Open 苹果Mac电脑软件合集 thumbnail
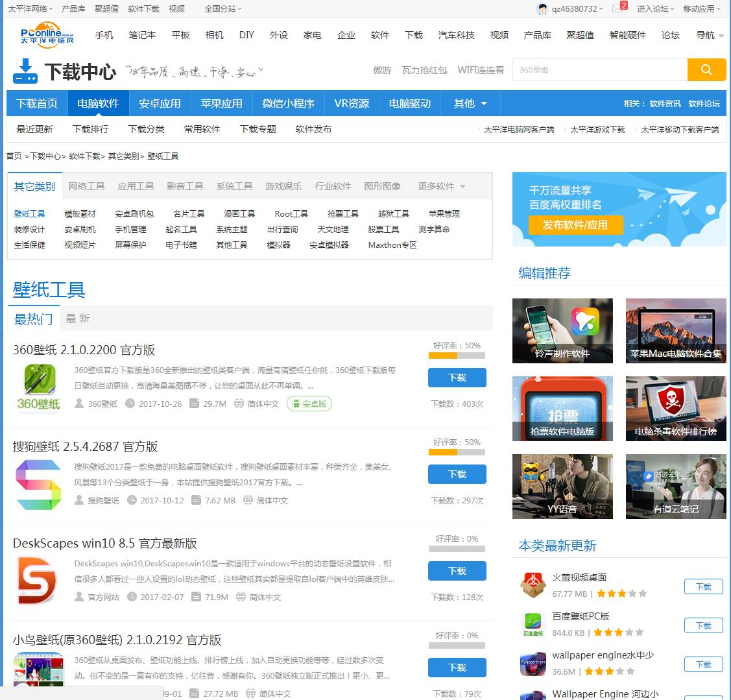Screen dimensions: 731x700 tap(675, 331)
